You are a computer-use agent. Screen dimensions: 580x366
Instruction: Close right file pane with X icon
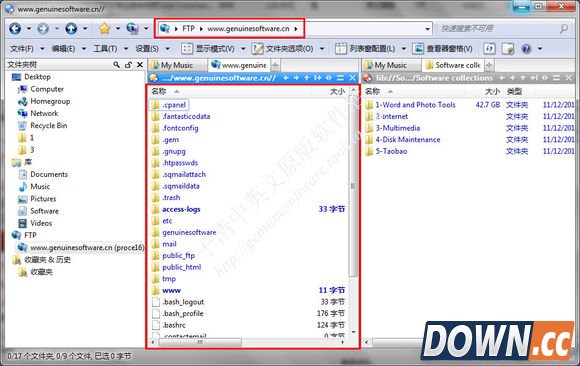coord(569,78)
